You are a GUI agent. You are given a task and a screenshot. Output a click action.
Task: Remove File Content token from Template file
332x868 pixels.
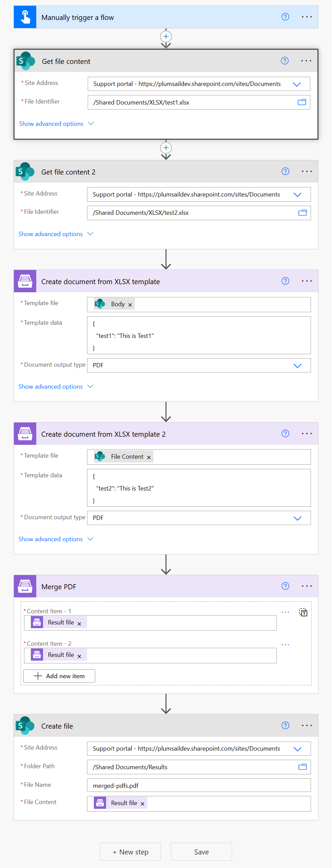pyautogui.click(x=149, y=457)
